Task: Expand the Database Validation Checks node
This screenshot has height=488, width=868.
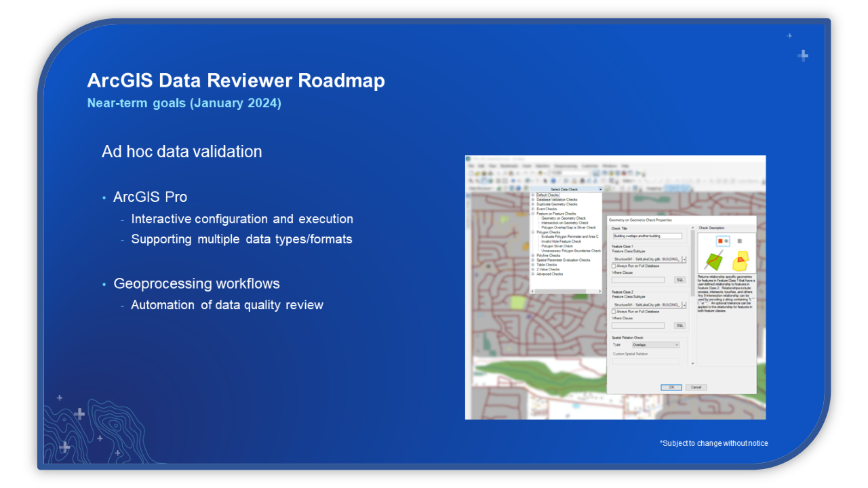Action: [x=533, y=199]
